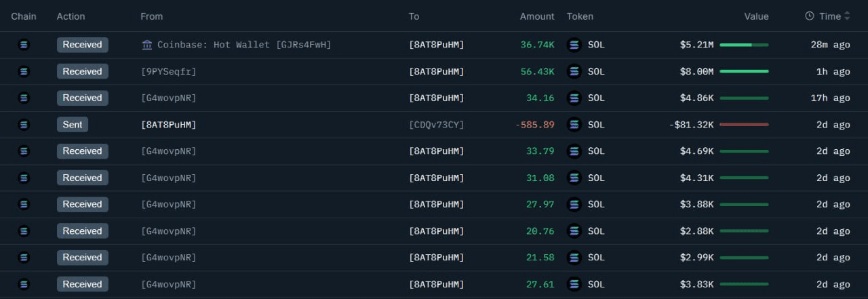Image resolution: width=868 pixels, height=299 pixels.
Task: Click the red value bar for -$81.32K
Action: tap(744, 125)
